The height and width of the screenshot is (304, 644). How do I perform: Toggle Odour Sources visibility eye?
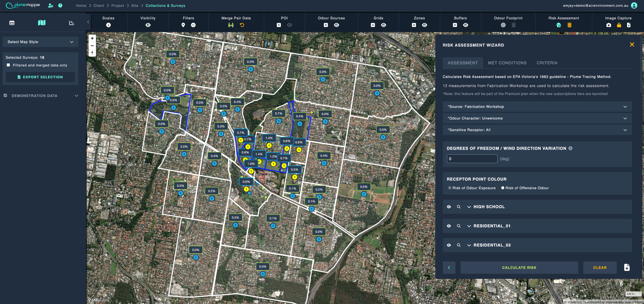(336, 25)
